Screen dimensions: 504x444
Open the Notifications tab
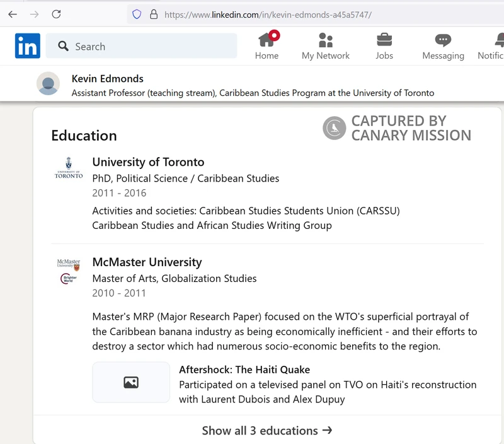[x=491, y=46]
